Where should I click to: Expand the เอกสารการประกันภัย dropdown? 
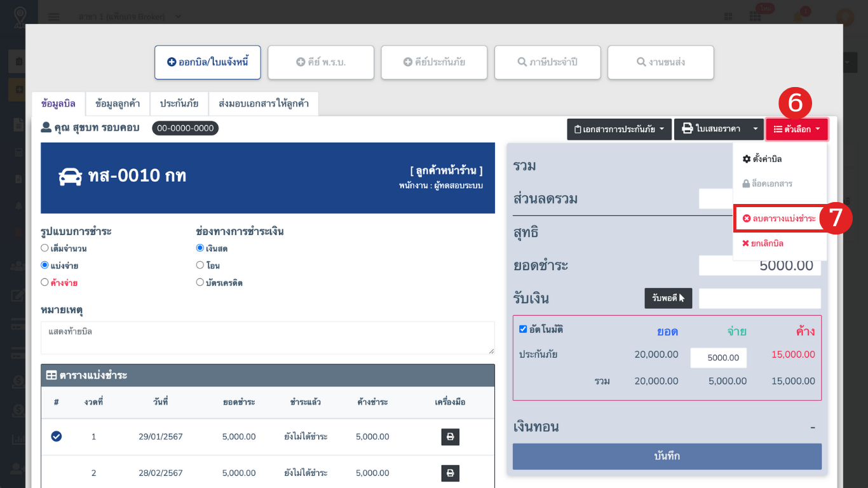(x=620, y=129)
